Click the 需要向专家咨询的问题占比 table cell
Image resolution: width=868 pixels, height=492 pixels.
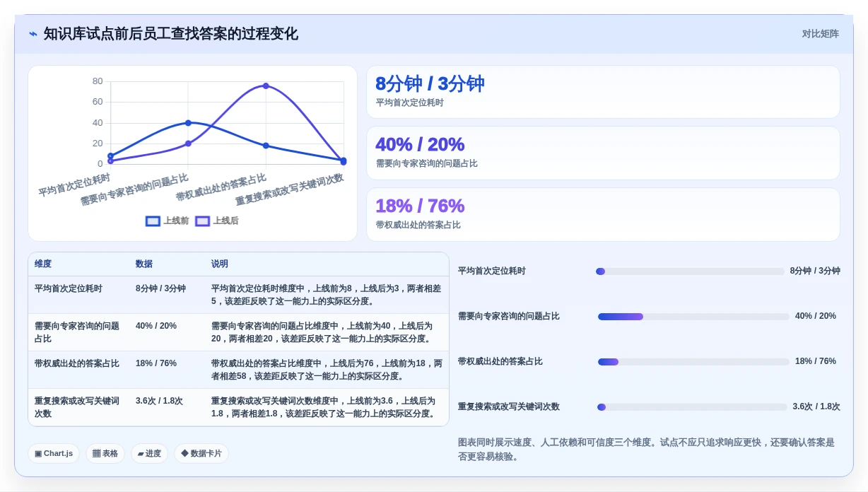coord(78,332)
